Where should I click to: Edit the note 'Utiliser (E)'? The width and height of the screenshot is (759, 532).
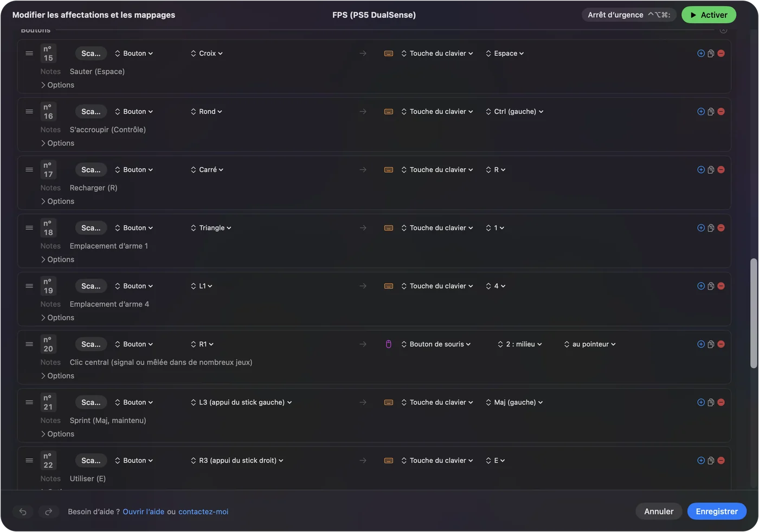(88, 479)
